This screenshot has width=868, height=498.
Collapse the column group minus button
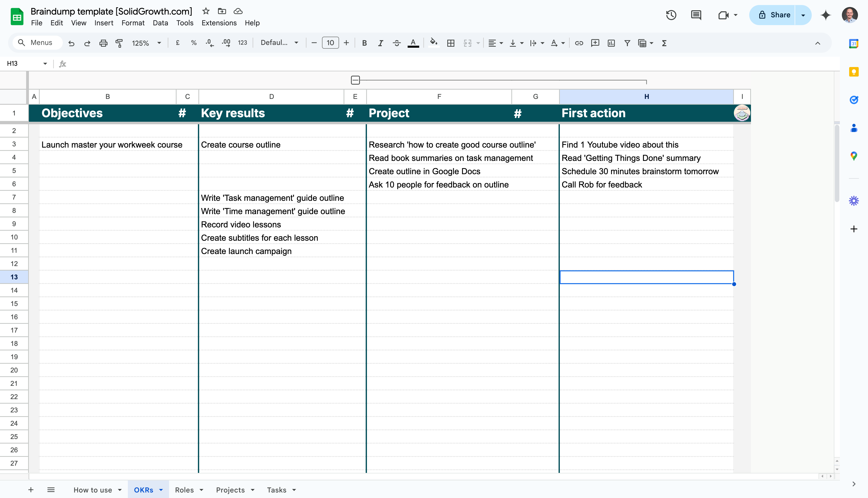(x=355, y=80)
